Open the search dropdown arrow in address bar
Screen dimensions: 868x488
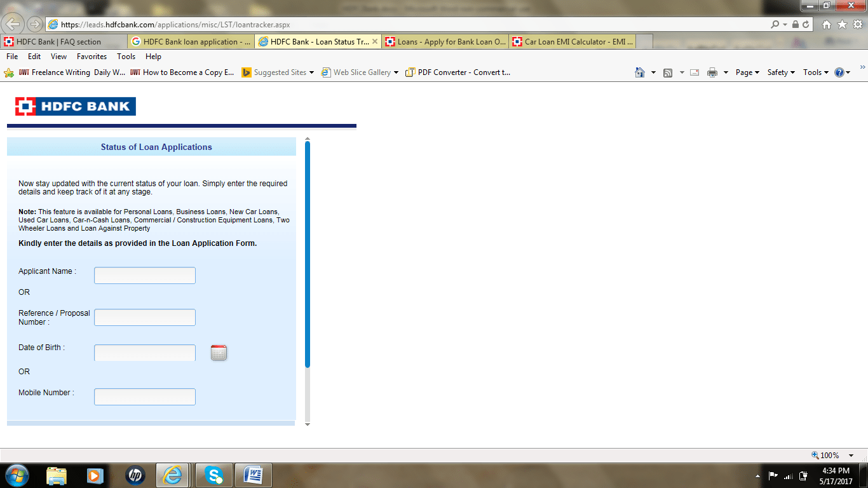785,24
